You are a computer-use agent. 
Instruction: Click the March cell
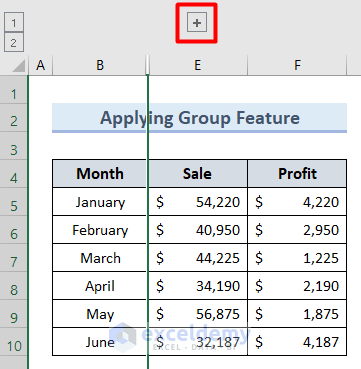tap(100, 258)
